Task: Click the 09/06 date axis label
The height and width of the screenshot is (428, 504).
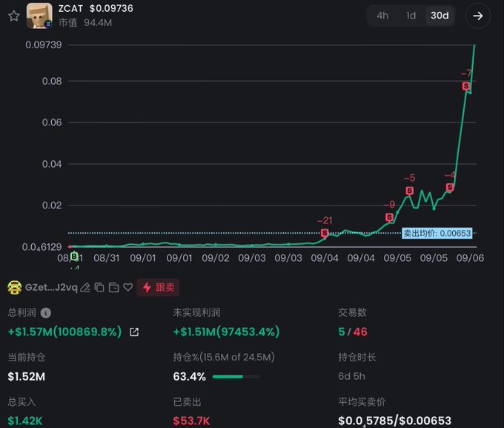Action: [470, 258]
